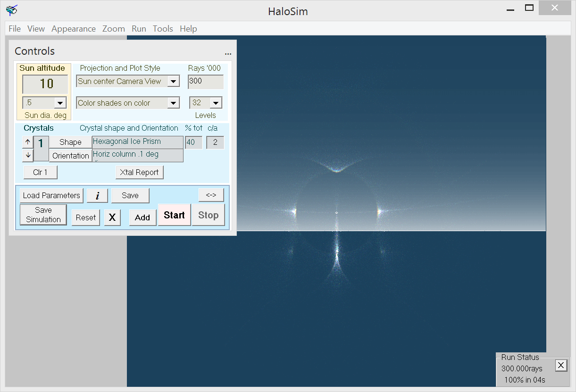Click the HaloSim title bar app icon

[12, 10]
